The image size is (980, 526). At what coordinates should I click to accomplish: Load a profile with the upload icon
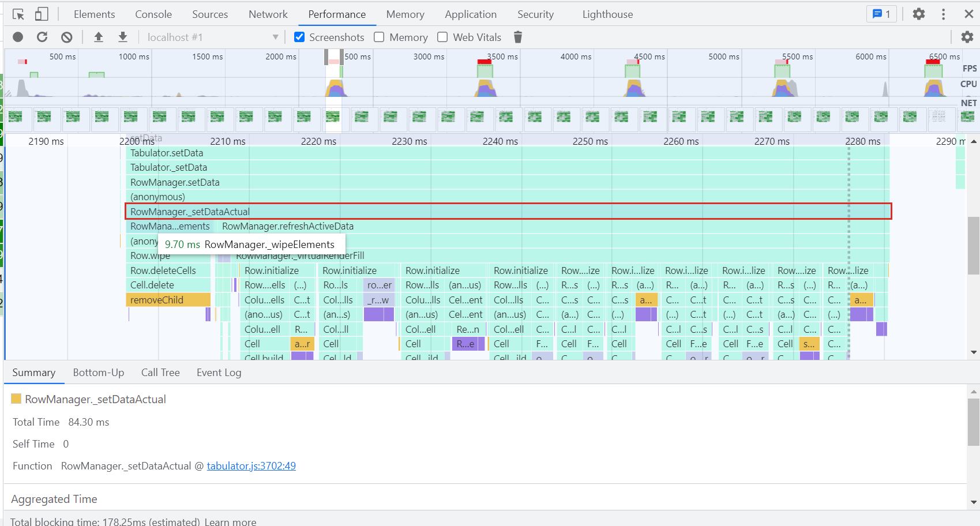[99, 37]
